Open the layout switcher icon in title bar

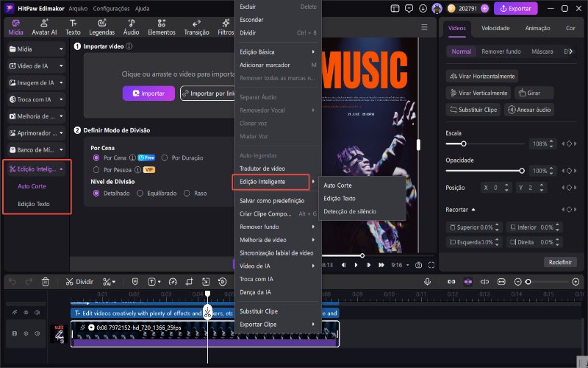point(395,8)
